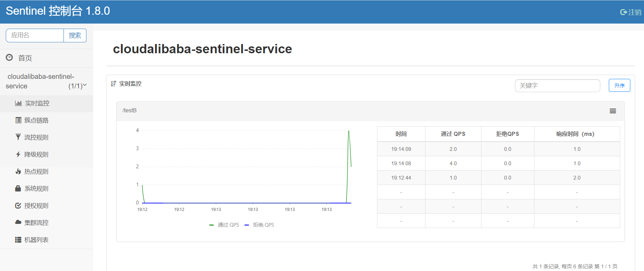The width and height of the screenshot is (644, 271).
Task: Open the /testB chart hamburger menu
Action: pos(613,111)
